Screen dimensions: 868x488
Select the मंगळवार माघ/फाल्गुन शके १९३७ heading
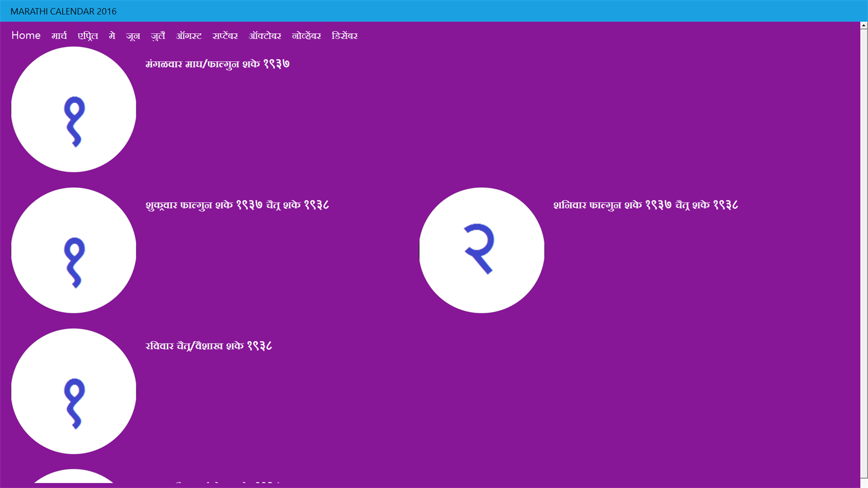tap(218, 64)
